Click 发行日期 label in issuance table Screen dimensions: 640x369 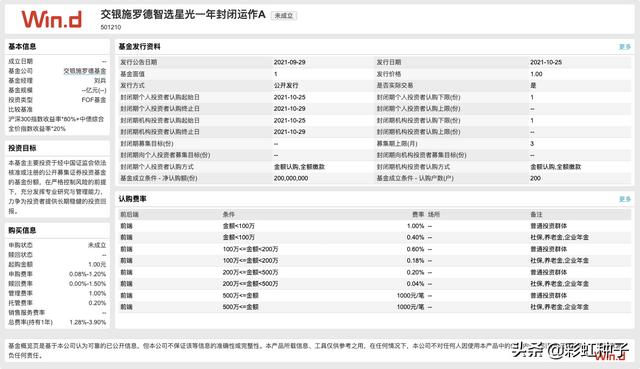tap(389, 62)
